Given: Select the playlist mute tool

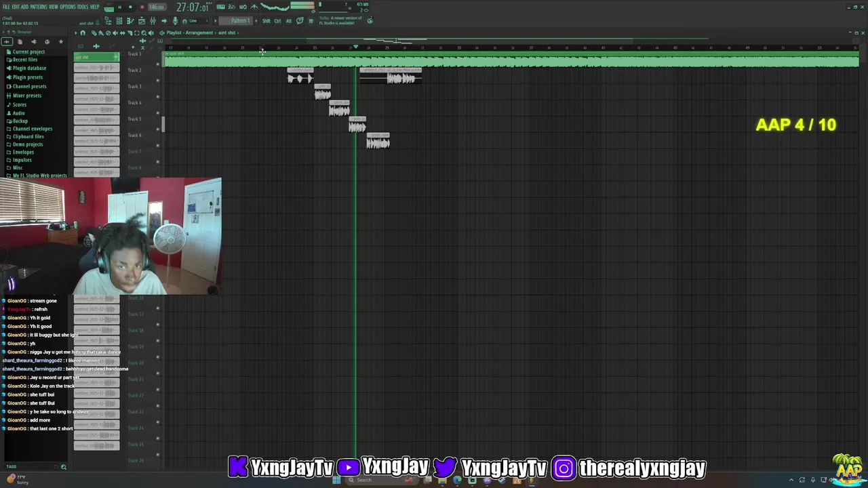Looking at the screenshot, I should pyautogui.click(x=115, y=33).
